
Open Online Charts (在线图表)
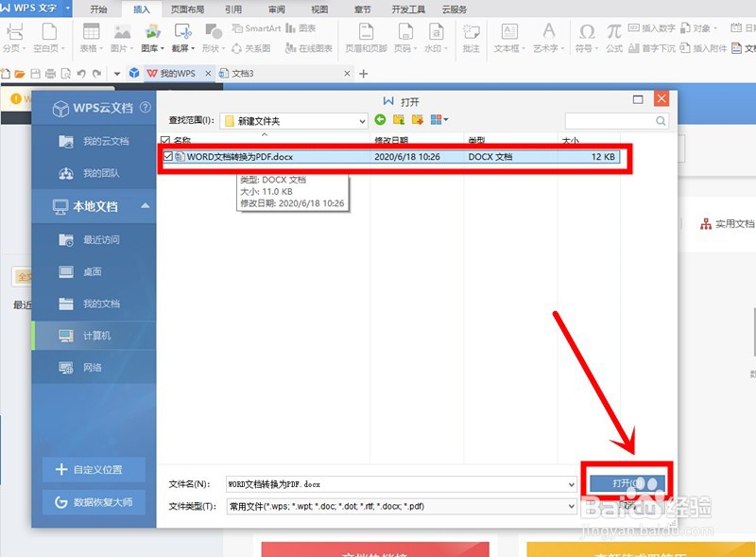[309, 48]
